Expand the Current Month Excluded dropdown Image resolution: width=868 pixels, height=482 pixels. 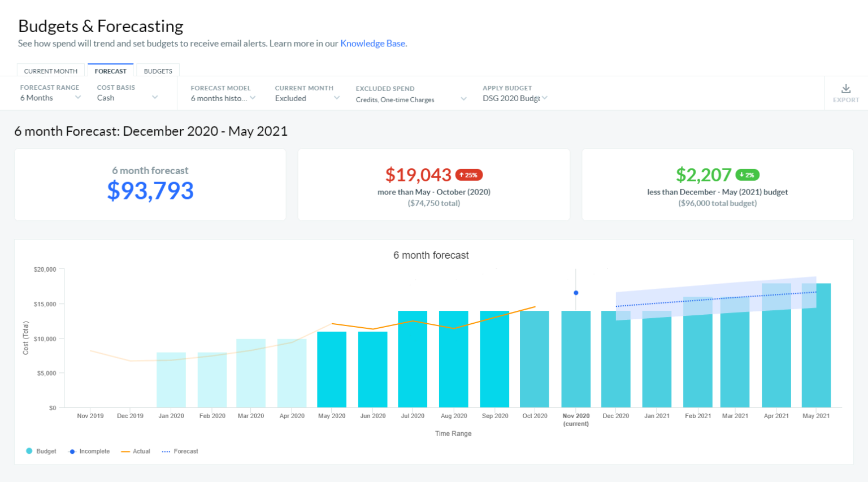pos(305,97)
